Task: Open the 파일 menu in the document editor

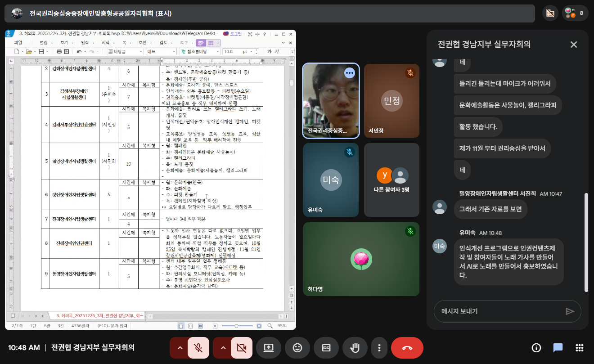Action: 18,42
